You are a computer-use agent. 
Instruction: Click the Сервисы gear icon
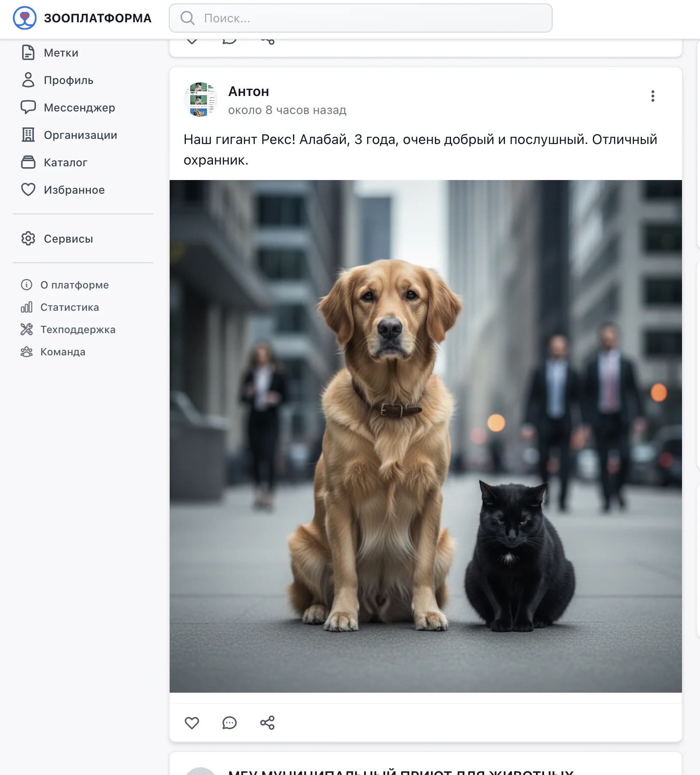tap(28, 238)
